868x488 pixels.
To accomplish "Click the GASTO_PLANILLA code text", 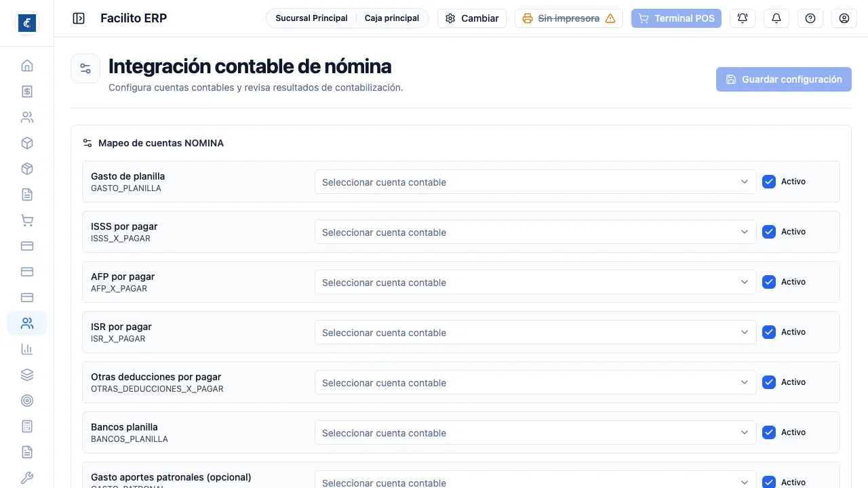I will [126, 188].
